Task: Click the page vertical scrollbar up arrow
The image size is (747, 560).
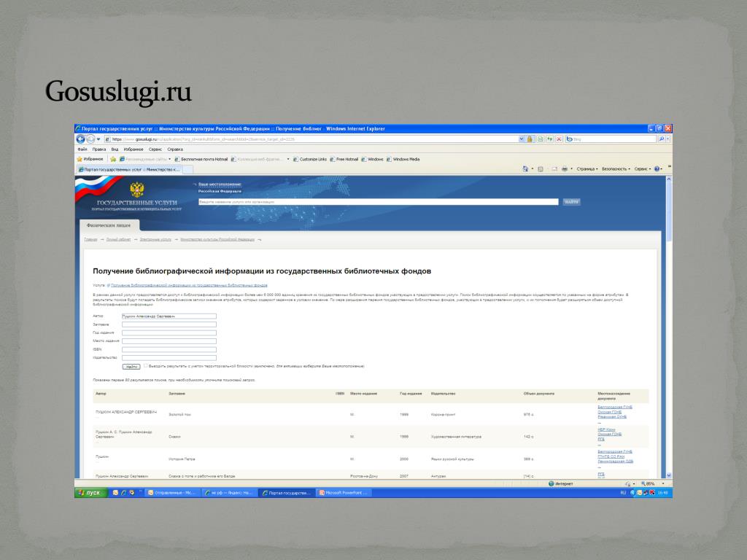Action: coord(668,179)
